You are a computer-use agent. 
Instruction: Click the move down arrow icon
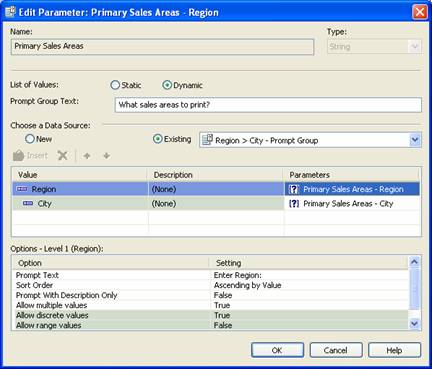pyautogui.click(x=106, y=156)
